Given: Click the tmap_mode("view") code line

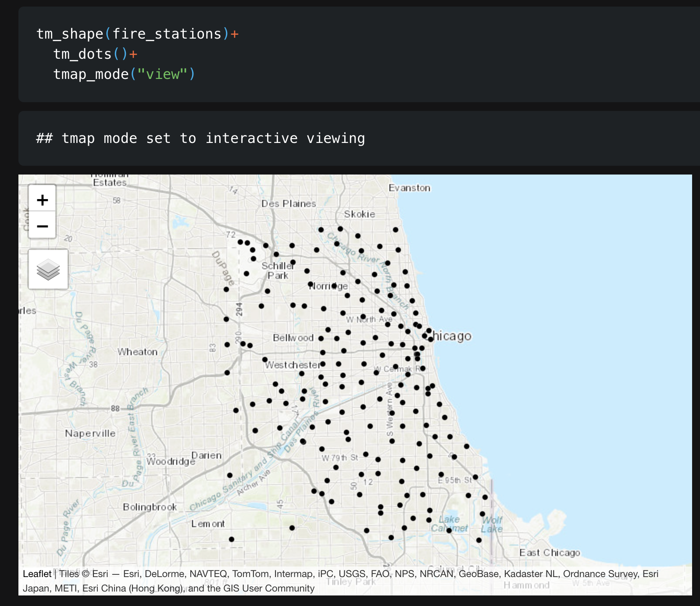Looking at the screenshot, I should tap(124, 74).
